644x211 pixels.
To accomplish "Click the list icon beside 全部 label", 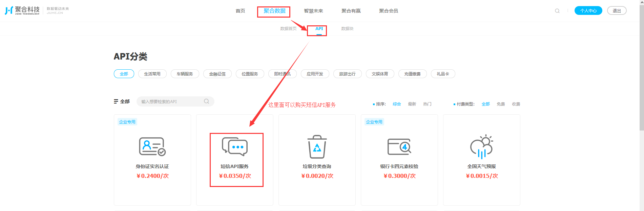I will click(116, 101).
